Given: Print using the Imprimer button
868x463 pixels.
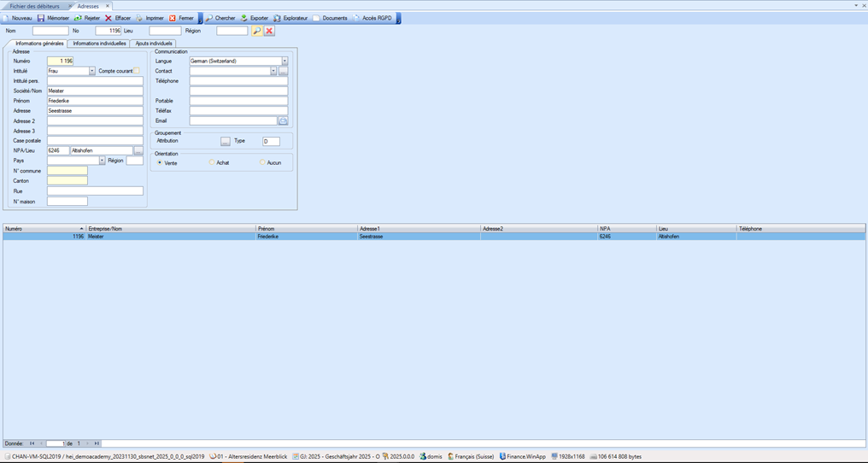Looking at the screenshot, I should [x=150, y=18].
